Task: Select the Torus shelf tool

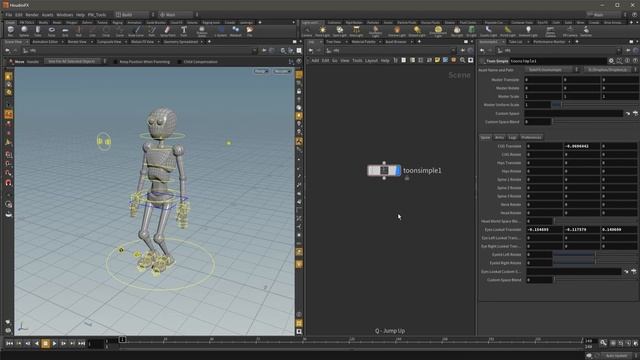Action: pos(51,31)
